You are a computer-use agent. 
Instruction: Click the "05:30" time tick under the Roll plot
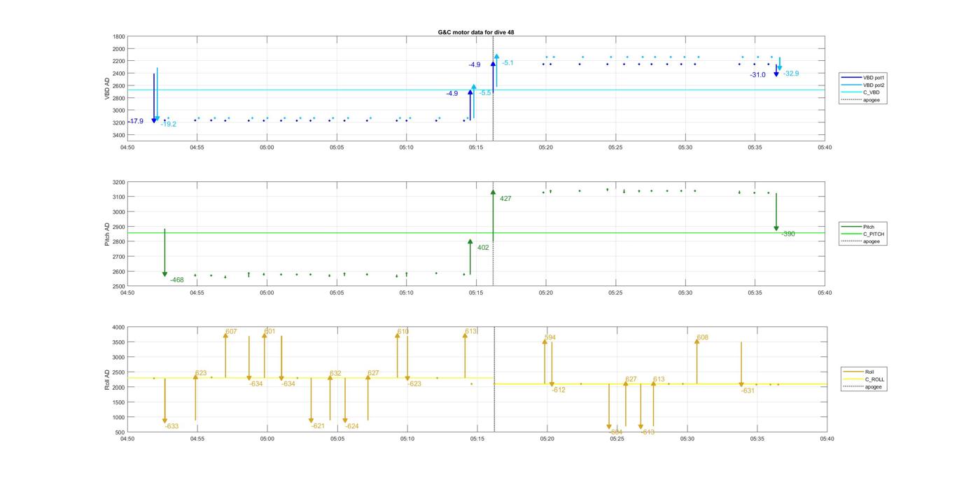click(x=687, y=439)
